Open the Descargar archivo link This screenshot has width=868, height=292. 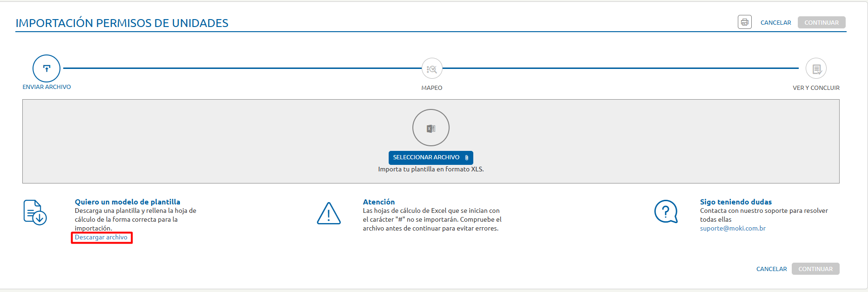pos(101,238)
